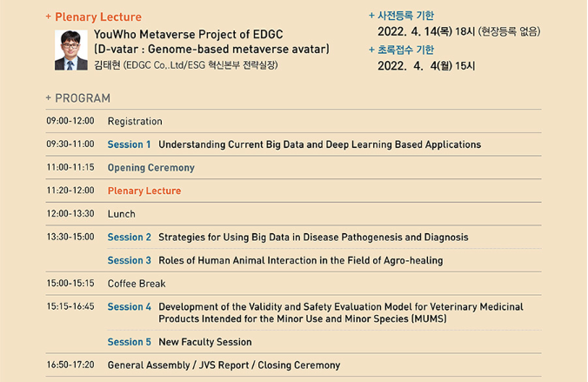Select the Session 4 label
The height and width of the screenshot is (382, 588).
(x=129, y=306)
